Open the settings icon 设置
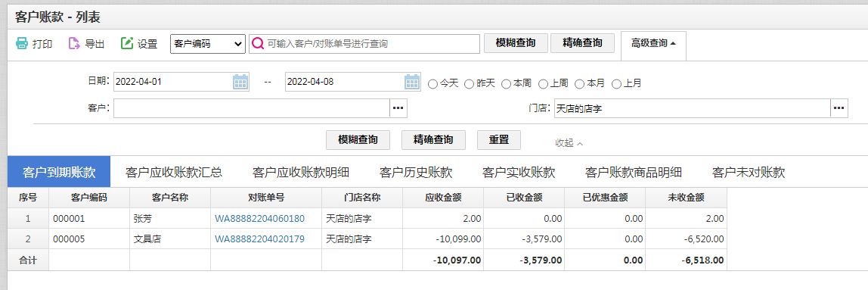 click(x=127, y=44)
